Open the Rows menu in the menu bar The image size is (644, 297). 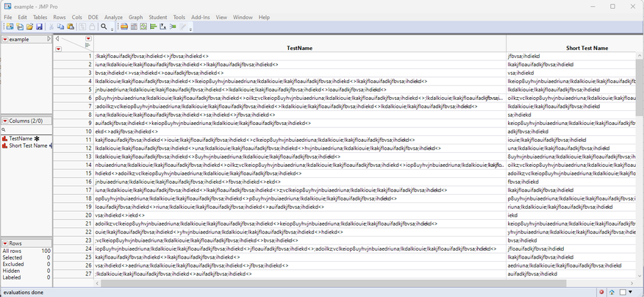coord(59,17)
